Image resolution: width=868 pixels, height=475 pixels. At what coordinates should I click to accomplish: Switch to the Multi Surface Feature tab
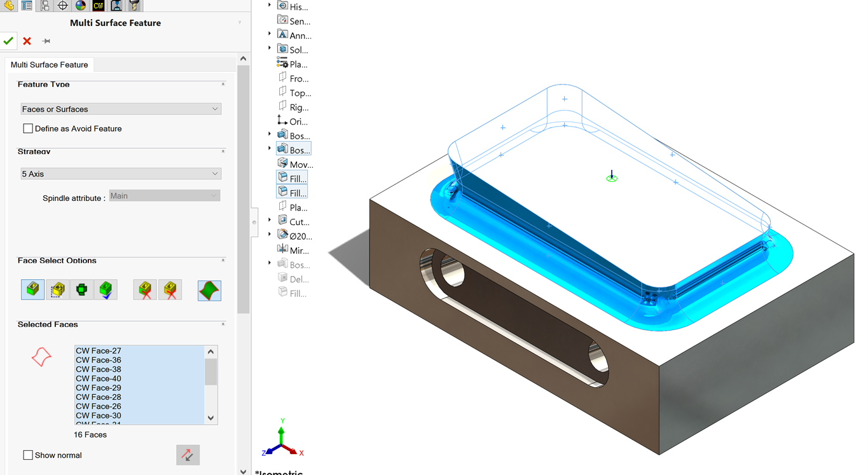pyautogui.click(x=49, y=64)
